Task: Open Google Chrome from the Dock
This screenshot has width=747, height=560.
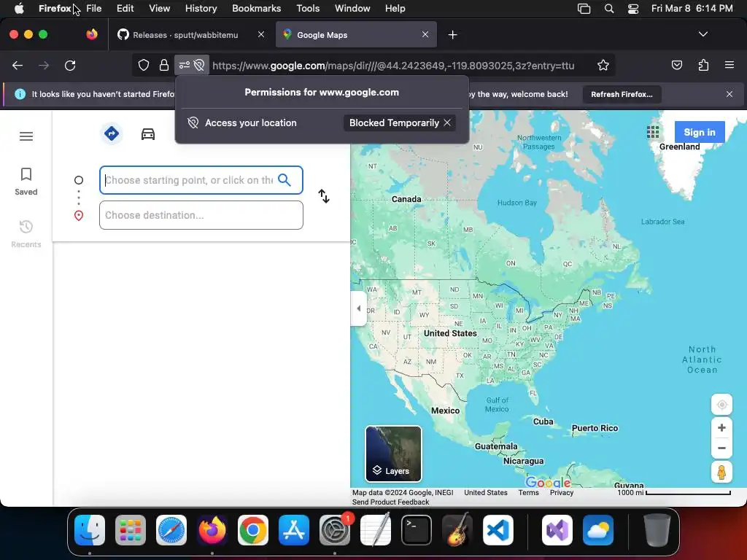Action: click(253, 530)
